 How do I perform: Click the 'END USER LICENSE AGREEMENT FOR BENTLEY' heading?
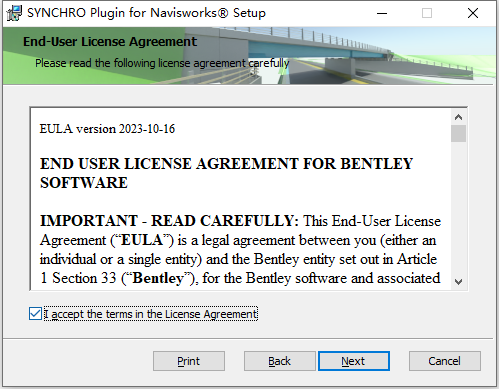[x=226, y=164]
